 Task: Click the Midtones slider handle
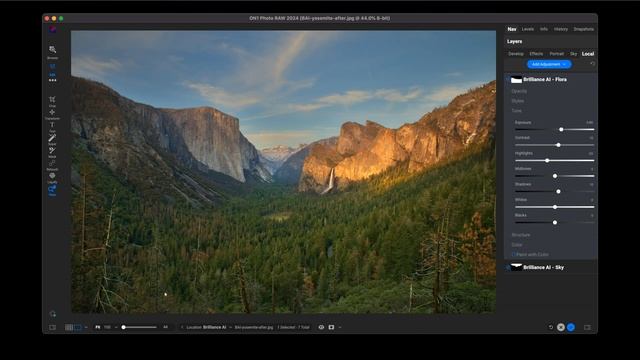click(x=555, y=176)
